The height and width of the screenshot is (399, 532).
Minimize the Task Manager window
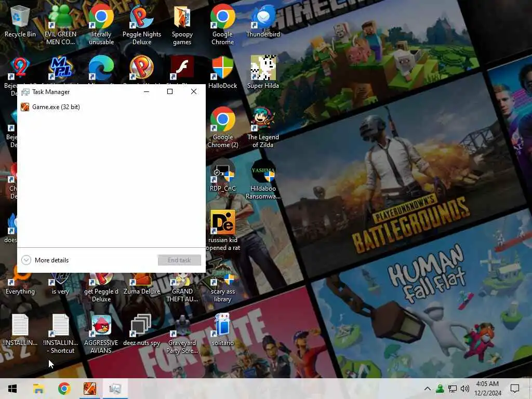coord(146,91)
